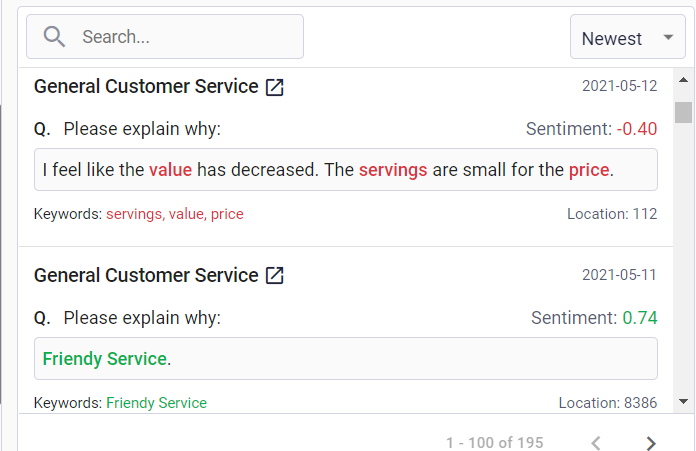Click keywords 'servings, value, price'
This screenshot has height=451, width=696.
pyautogui.click(x=175, y=214)
